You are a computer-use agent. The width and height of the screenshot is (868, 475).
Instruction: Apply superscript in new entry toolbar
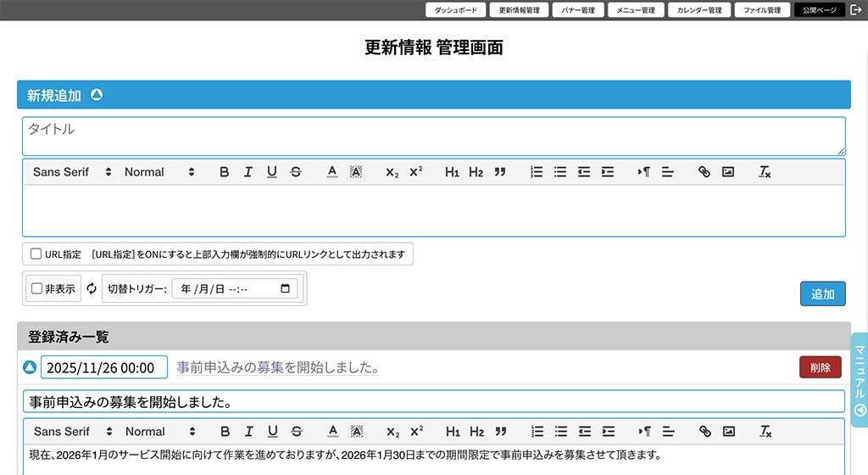415,172
